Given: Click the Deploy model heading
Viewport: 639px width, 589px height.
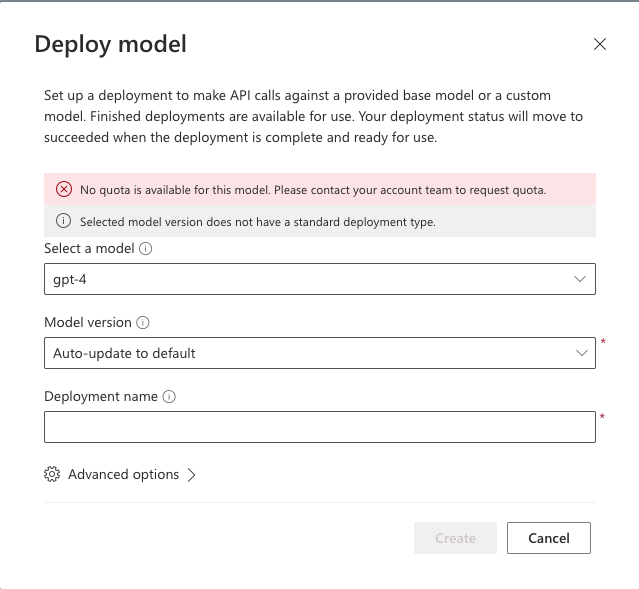Looking at the screenshot, I should coord(110,44).
